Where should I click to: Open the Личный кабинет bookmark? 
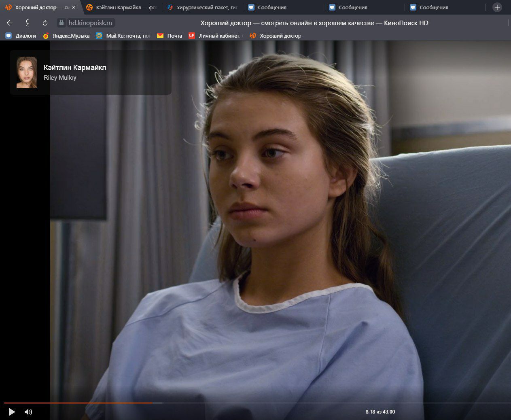[215, 36]
